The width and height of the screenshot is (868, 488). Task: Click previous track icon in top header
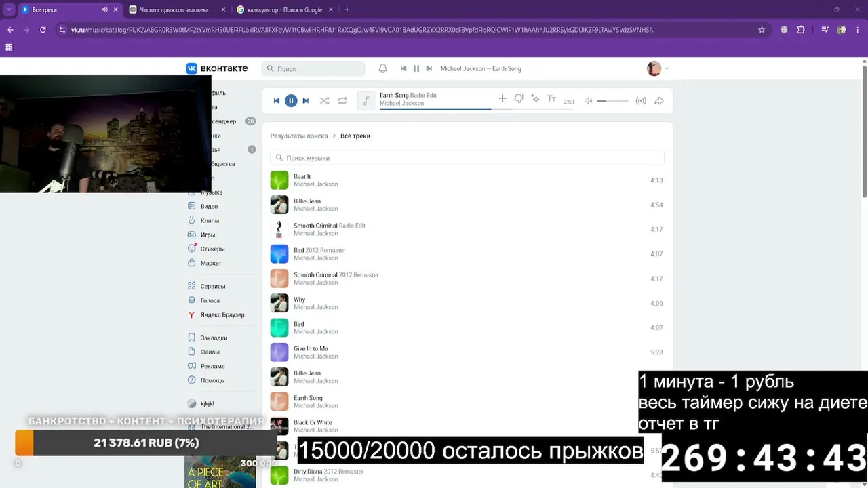pos(403,68)
